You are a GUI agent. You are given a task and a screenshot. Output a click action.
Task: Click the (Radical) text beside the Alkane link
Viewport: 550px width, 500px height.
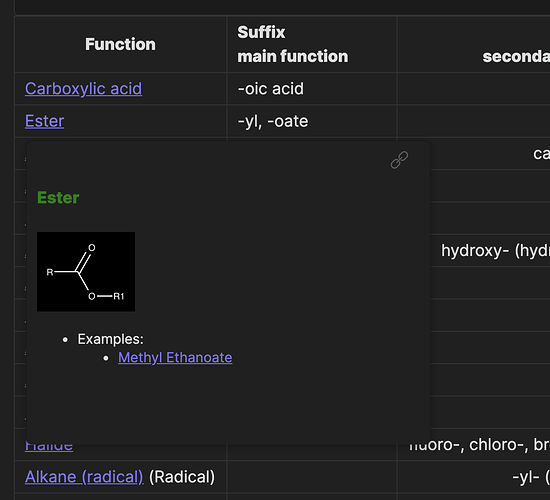point(182,477)
